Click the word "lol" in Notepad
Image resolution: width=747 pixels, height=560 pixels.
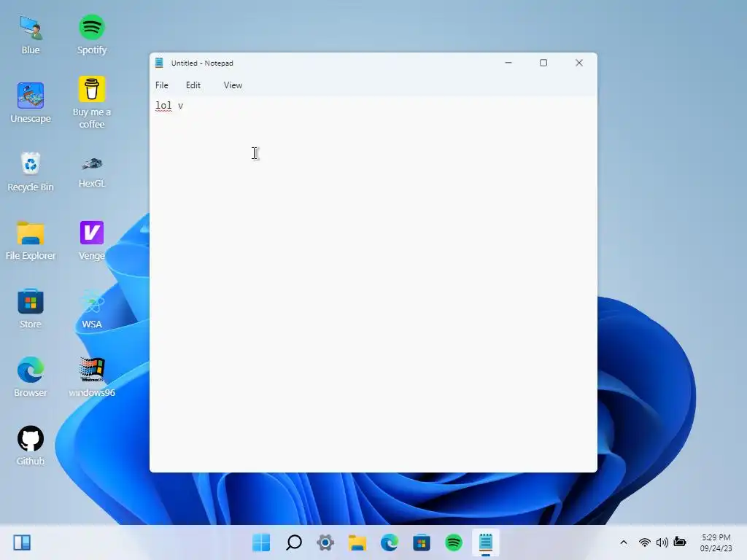point(163,106)
